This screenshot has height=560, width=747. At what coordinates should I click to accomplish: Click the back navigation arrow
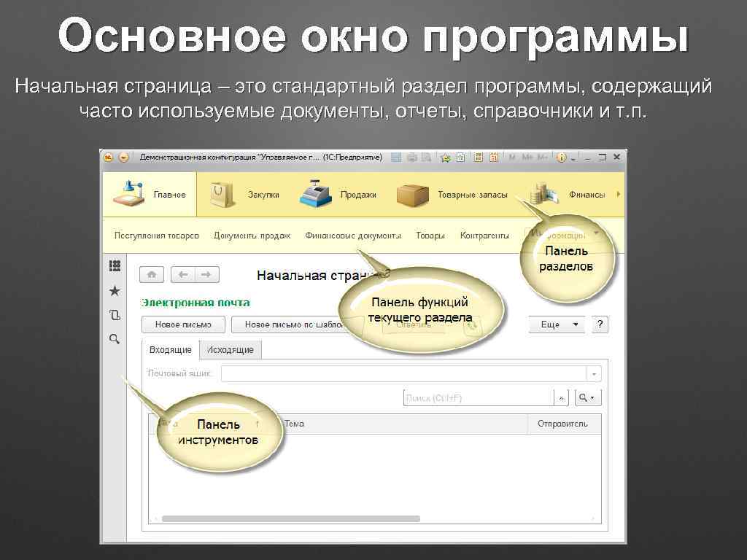click(x=182, y=276)
